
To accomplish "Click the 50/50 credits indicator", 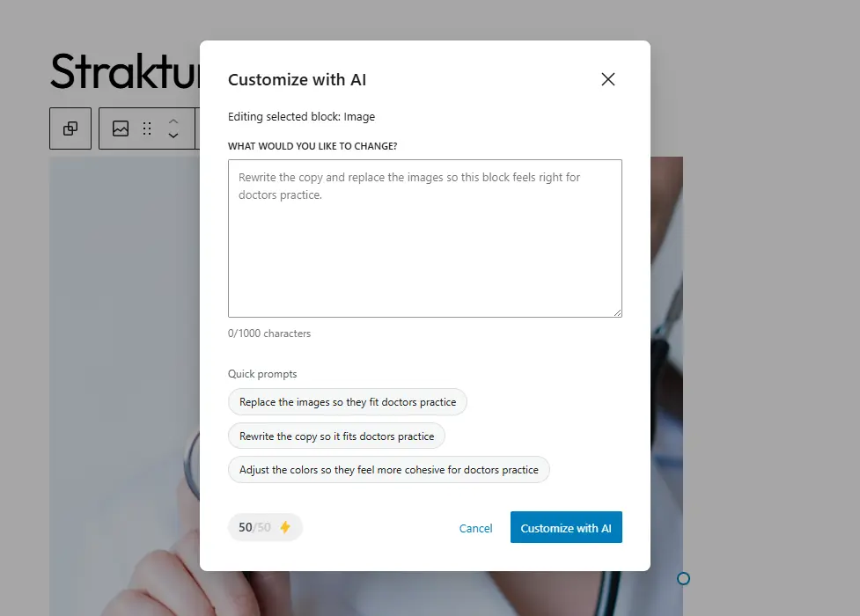I will tap(256, 526).
